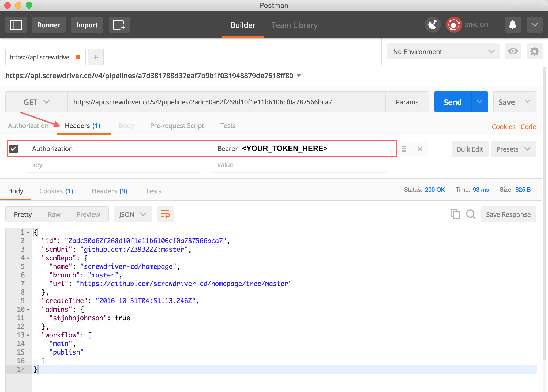Click the empty header value field
This screenshot has height=392, width=548.
(299, 165)
